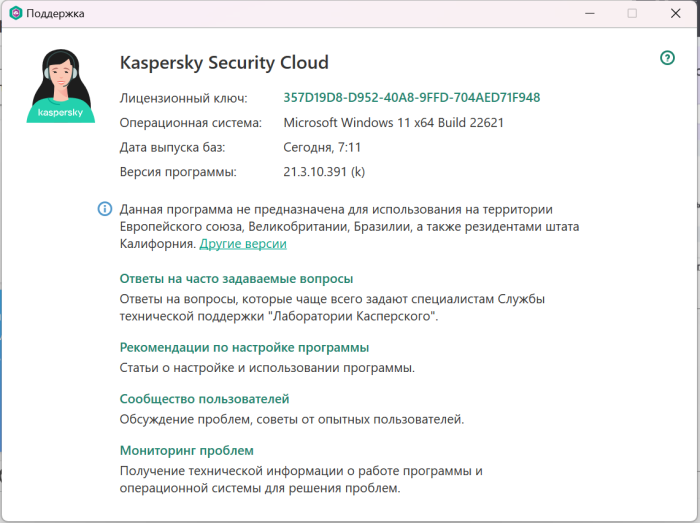Open "Рекомендации по настройке программы"
The width and height of the screenshot is (700, 523).
(x=244, y=347)
